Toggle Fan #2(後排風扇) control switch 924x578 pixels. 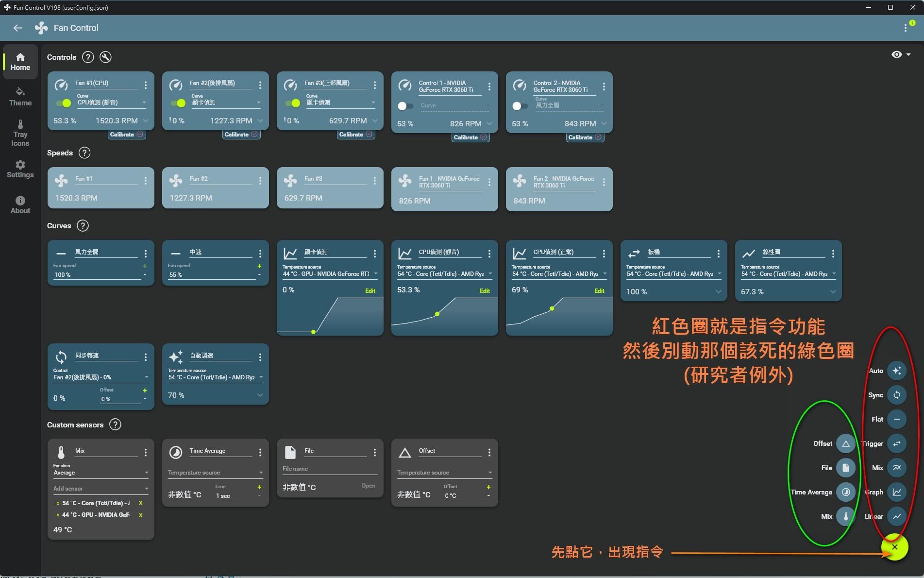[178, 103]
